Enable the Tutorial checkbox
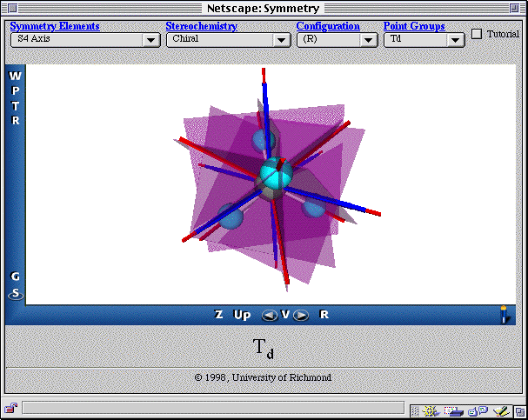Viewport: 528px width, 420px height. coord(477,34)
